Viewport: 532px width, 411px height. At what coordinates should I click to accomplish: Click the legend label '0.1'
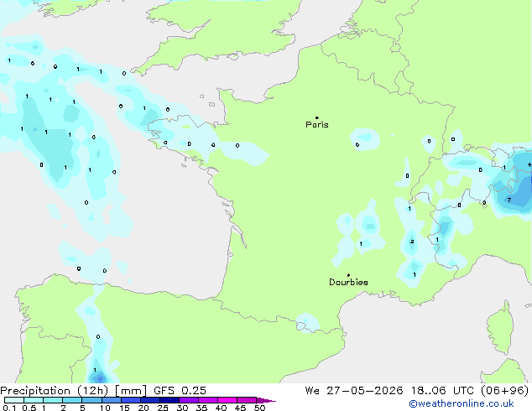[9, 408]
